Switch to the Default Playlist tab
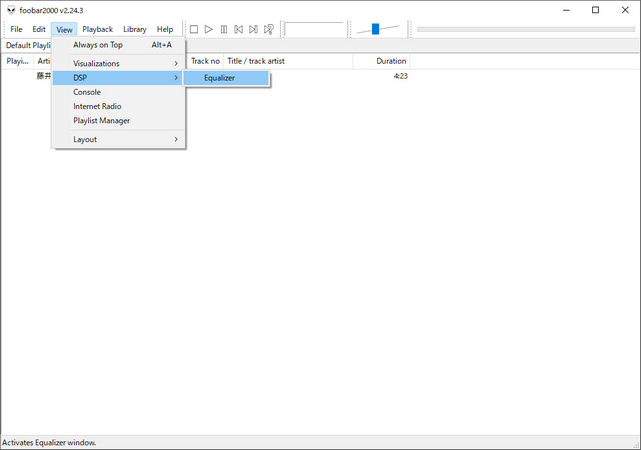The height and width of the screenshot is (450, 641). pyautogui.click(x=27, y=45)
